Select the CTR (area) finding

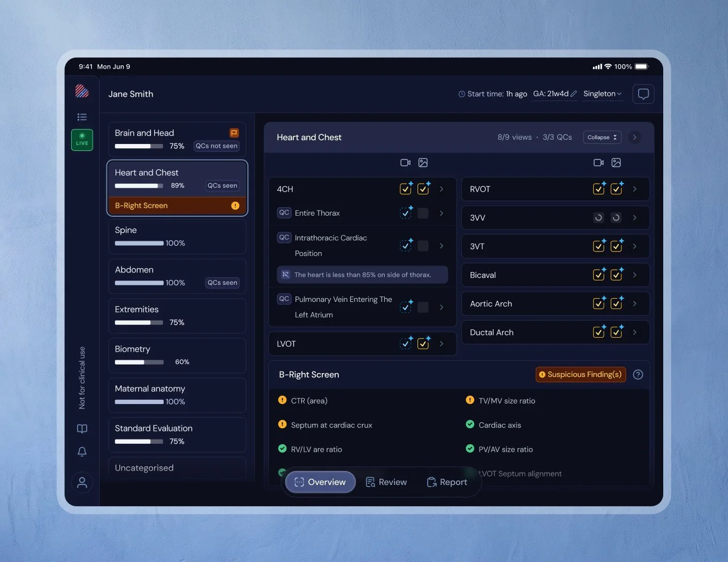pyautogui.click(x=303, y=401)
